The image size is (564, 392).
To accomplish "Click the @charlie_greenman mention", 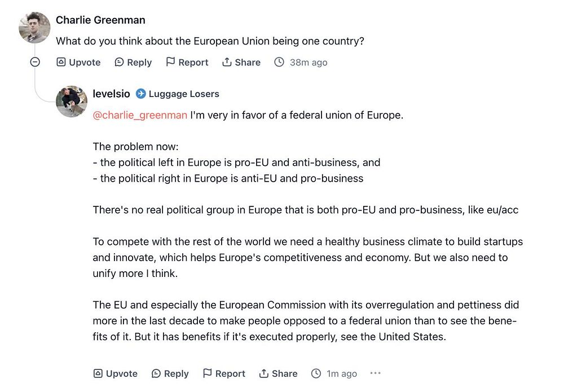I will click(x=140, y=115).
